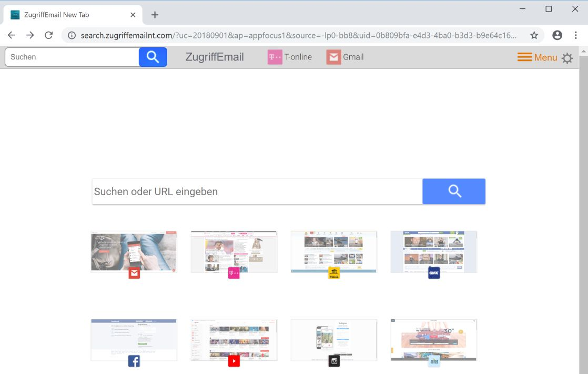Reload the page
The height and width of the screenshot is (374, 588).
tap(49, 35)
